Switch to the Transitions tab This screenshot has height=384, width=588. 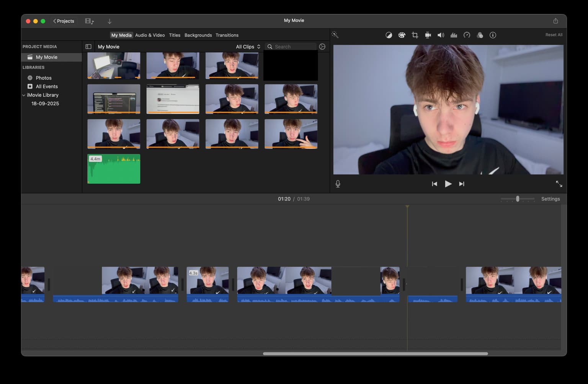227,35
